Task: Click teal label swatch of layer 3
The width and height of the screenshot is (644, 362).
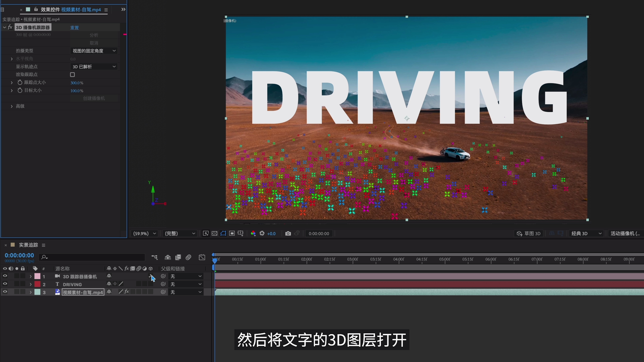Action: coord(37,292)
